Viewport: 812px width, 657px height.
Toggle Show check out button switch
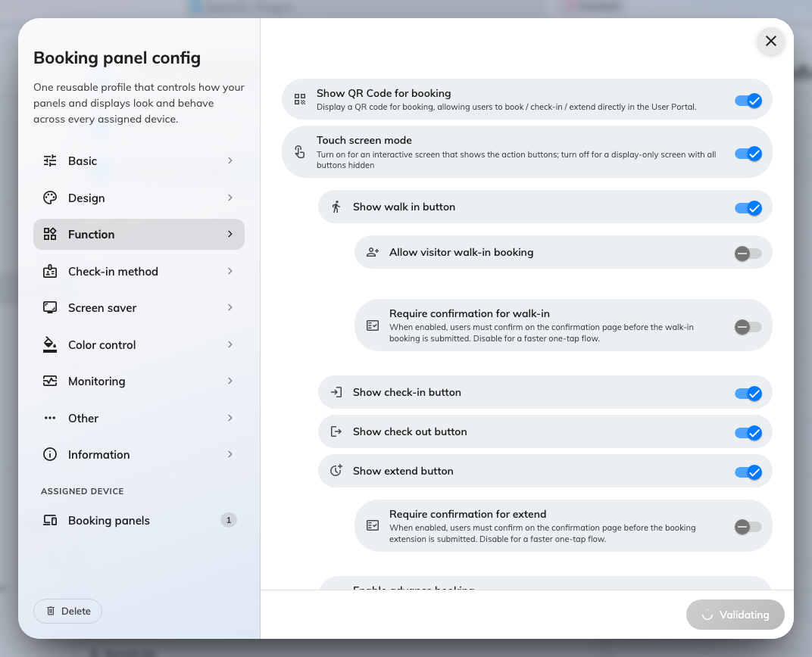pyautogui.click(x=748, y=433)
